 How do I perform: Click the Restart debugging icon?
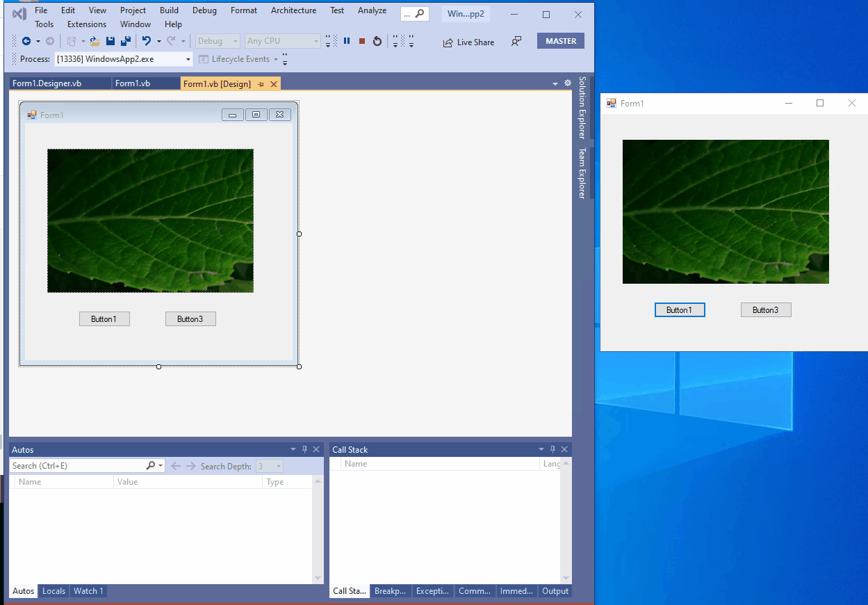[377, 40]
